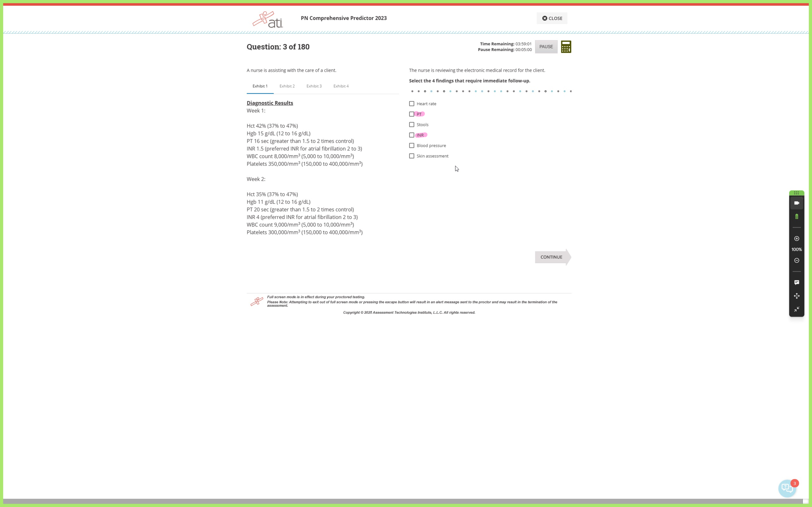This screenshot has width=812, height=507.
Task: Tick the Blood pressure checkbox
Action: point(412,146)
